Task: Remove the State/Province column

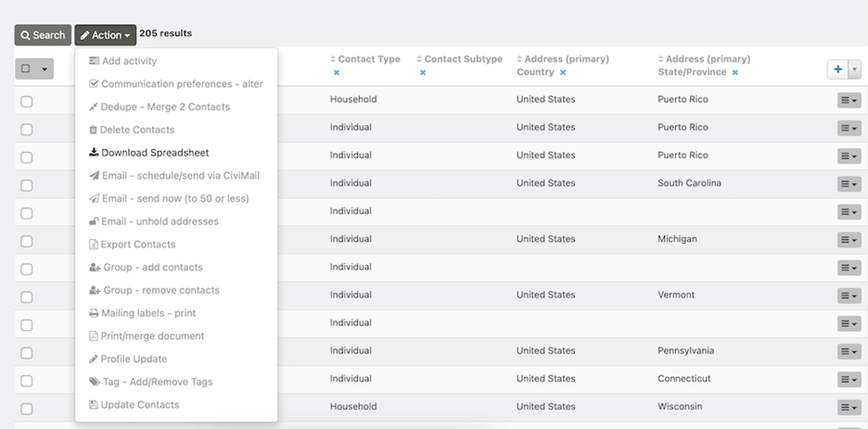Action: pyautogui.click(x=735, y=72)
